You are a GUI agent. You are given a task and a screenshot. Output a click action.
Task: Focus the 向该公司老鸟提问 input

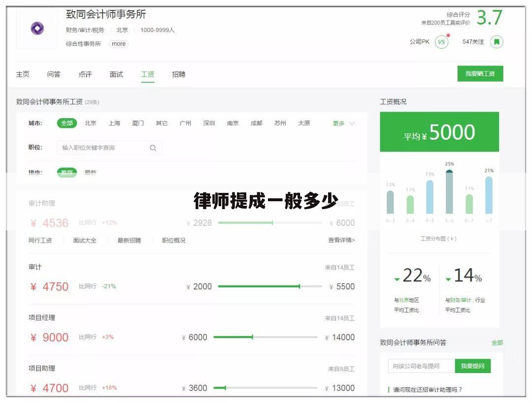[421, 366]
